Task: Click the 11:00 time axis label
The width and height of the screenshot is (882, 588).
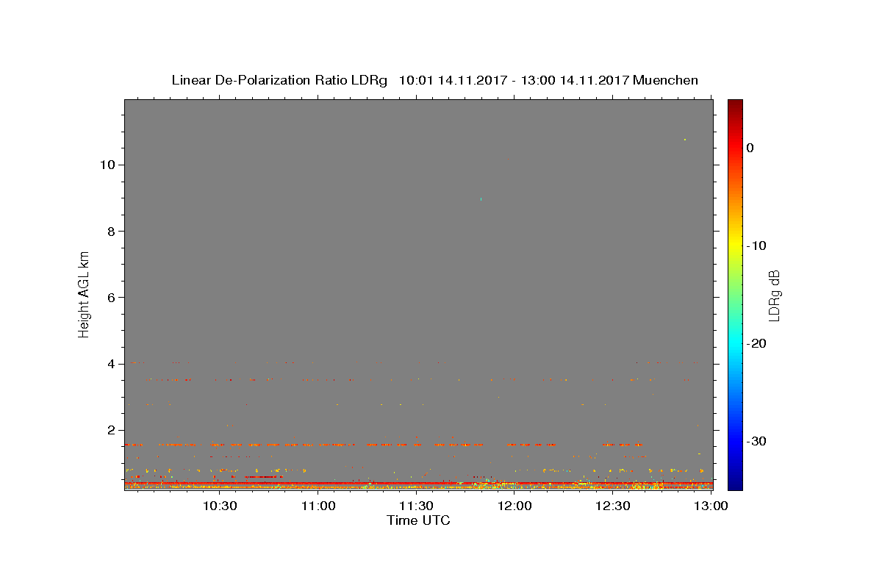Action: pyautogui.click(x=318, y=506)
